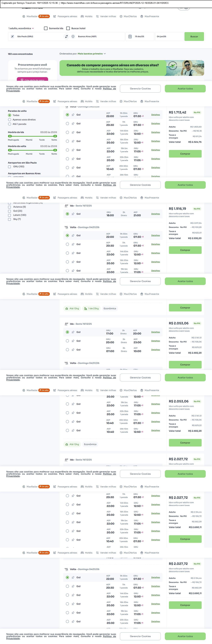
Task: Open the return date '04 jan/26' picker
Action: click(169, 37)
